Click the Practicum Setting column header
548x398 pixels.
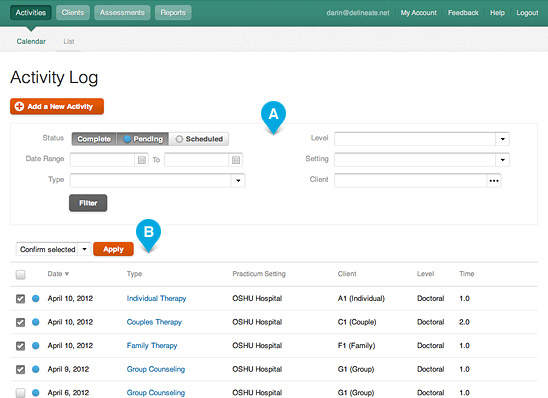point(259,274)
